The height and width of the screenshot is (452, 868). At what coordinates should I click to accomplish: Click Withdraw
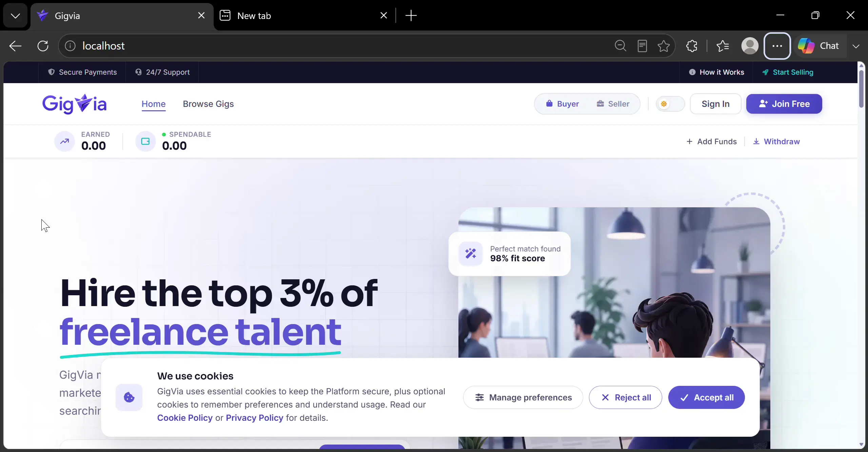776,142
